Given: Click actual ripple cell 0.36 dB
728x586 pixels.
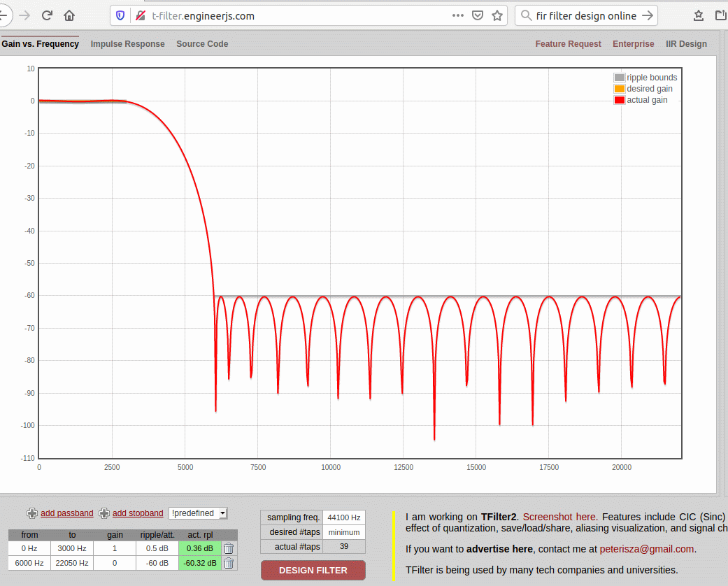Looking at the screenshot, I should coord(199,548).
